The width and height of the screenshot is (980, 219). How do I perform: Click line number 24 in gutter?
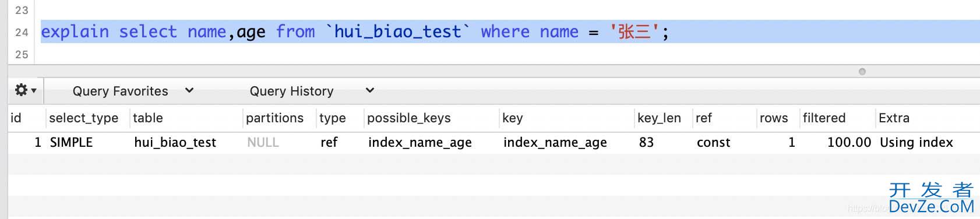[x=22, y=32]
